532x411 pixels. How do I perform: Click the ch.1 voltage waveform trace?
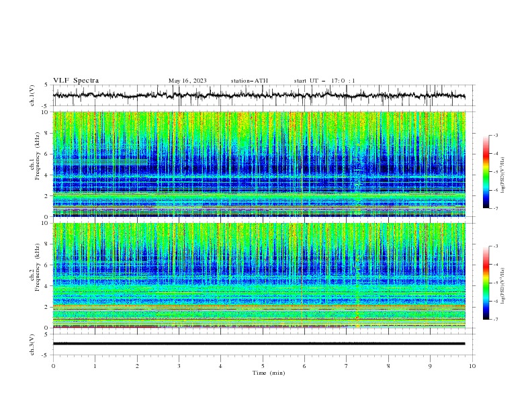pos(259,95)
